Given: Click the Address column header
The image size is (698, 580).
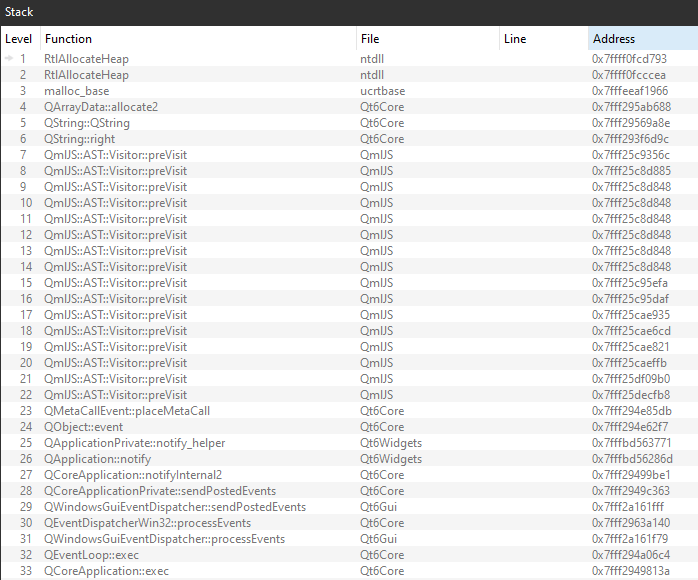Looking at the screenshot, I should [613, 39].
